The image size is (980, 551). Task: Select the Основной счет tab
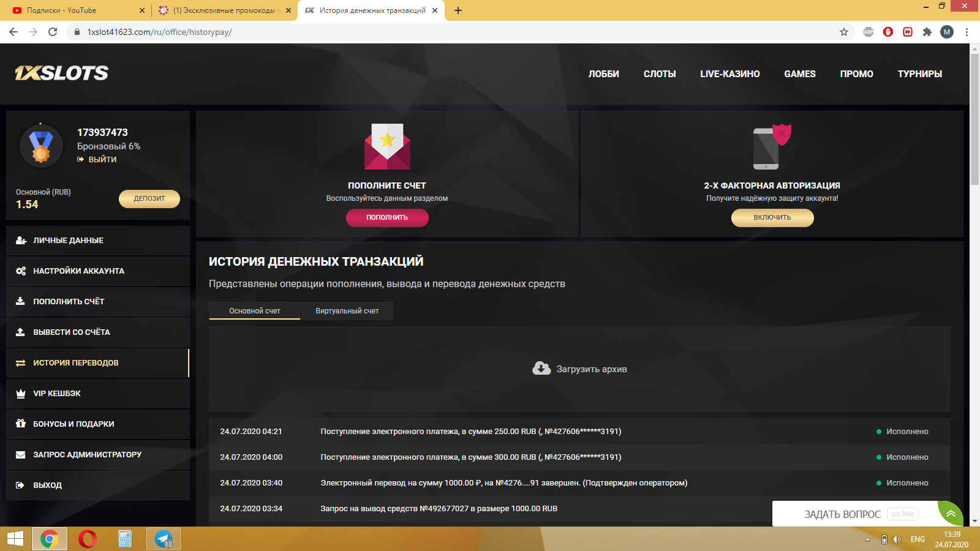tap(255, 311)
